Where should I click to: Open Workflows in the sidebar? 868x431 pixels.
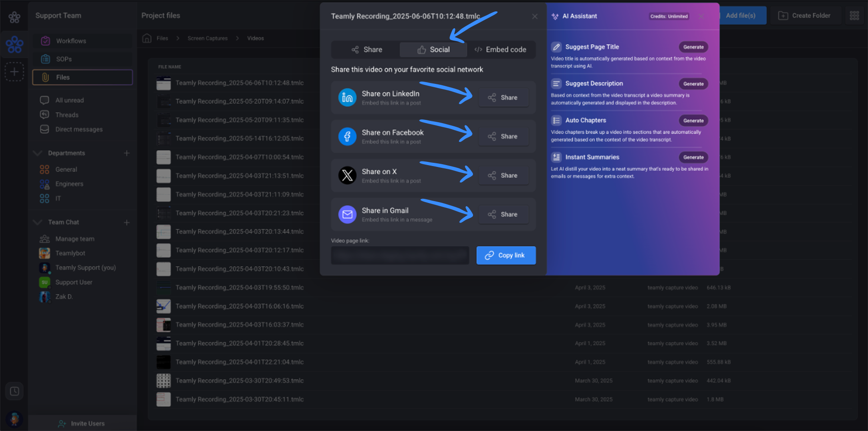[x=82, y=41]
